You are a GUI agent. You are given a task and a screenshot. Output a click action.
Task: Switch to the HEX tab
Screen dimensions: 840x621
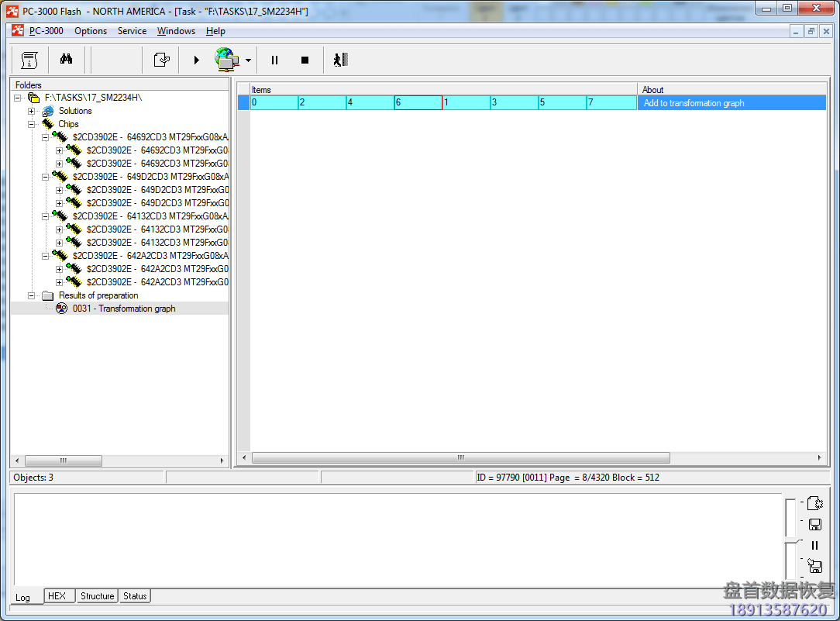click(57, 596)
